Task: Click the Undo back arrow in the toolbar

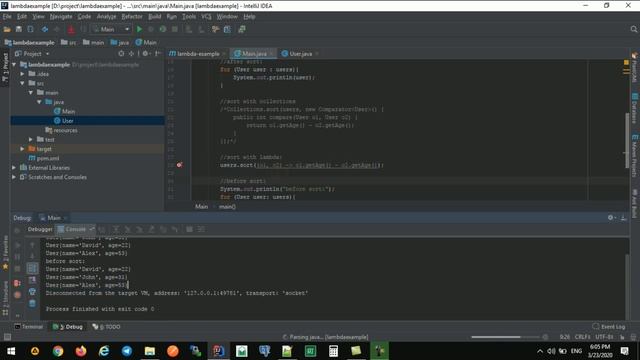Action: point(44,29)
